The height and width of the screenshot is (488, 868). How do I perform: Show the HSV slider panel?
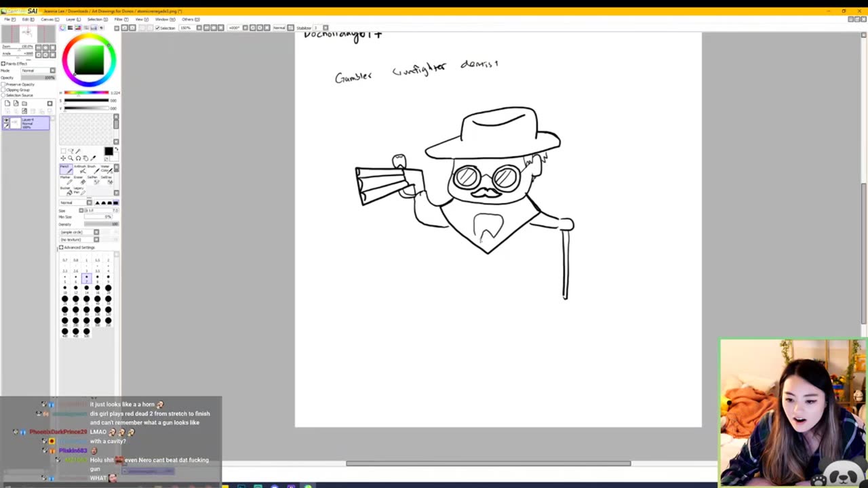click(x=78, y=28)
